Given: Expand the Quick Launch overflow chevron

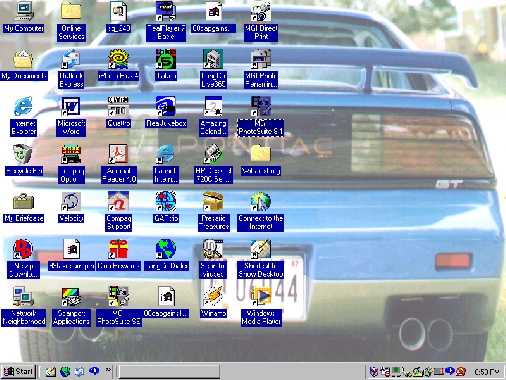Looking at the screenshot, I should [108, 370].
